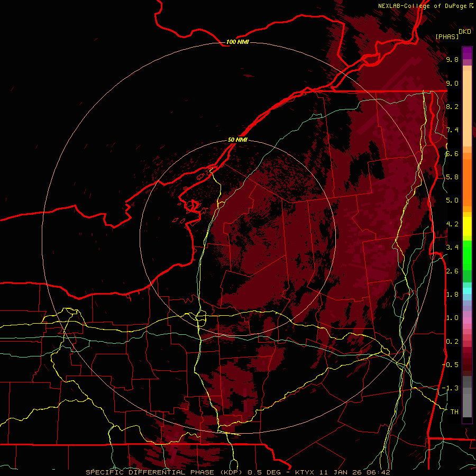Click the NEXLAB-College of DuPage credit text
The width and height of the screenshot is (476, 476).
tap(422, 6)
